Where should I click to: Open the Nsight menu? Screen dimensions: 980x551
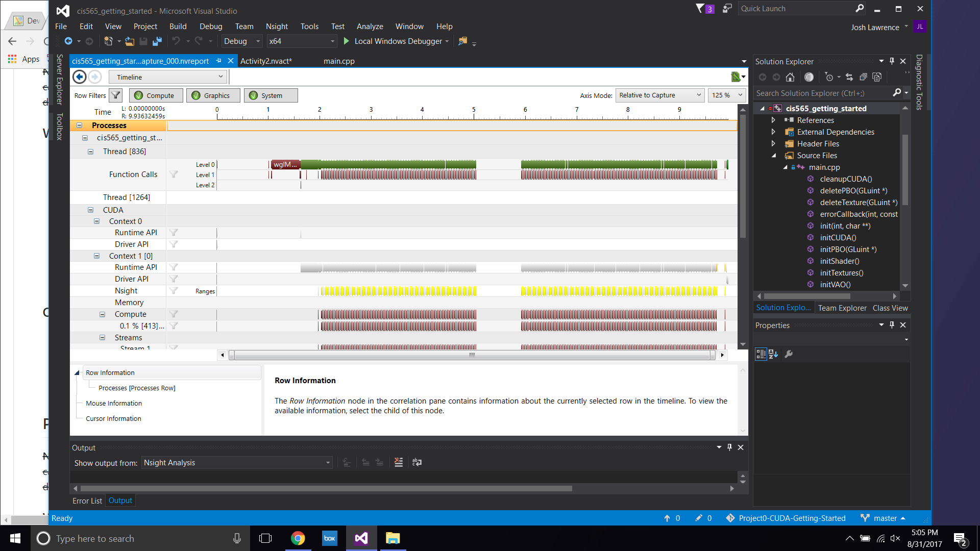[x=277, y=27]
